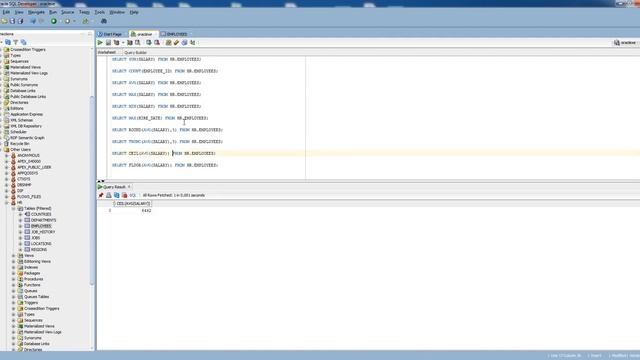
Task: Expand the Indexes node under HR
Action: click(13, 267)
